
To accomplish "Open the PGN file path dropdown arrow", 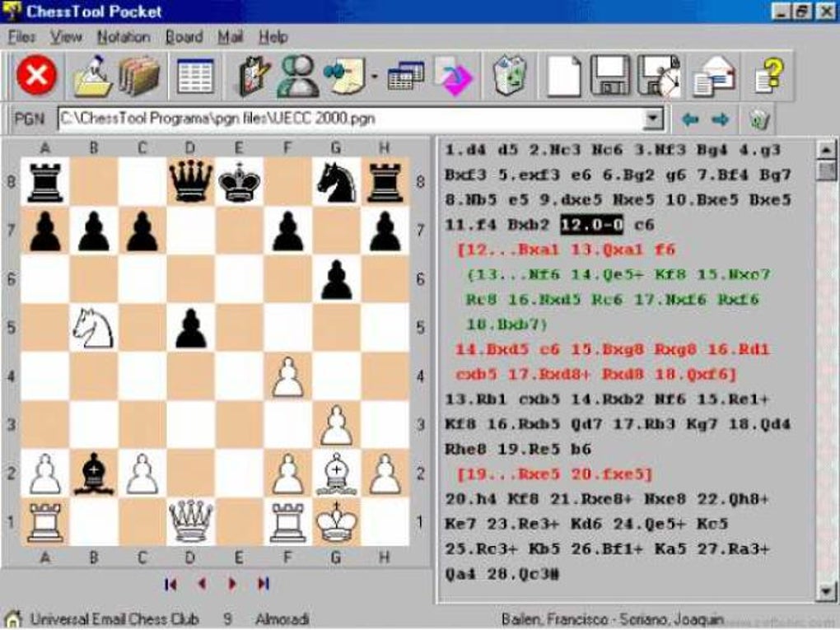I will click(x=653, y=119).
